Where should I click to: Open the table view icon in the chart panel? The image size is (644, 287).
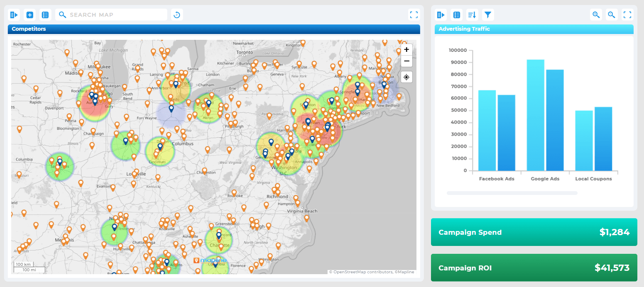(456, 15)
